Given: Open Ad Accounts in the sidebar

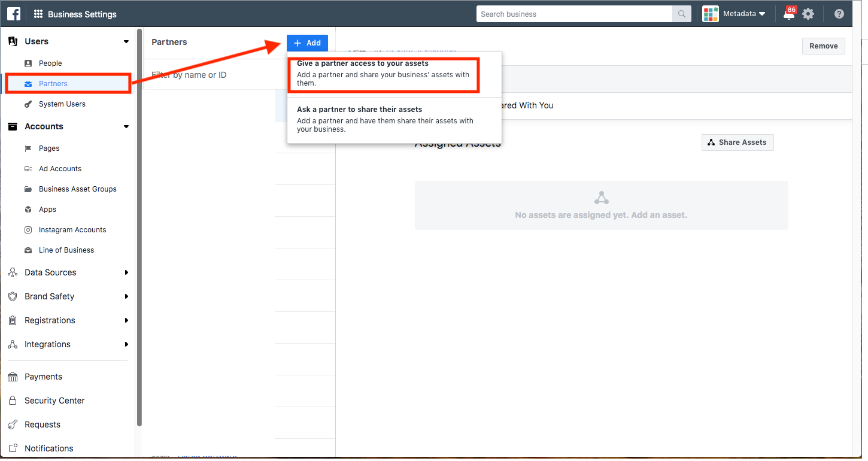Looking at the screenshot, I should [60, 169].
